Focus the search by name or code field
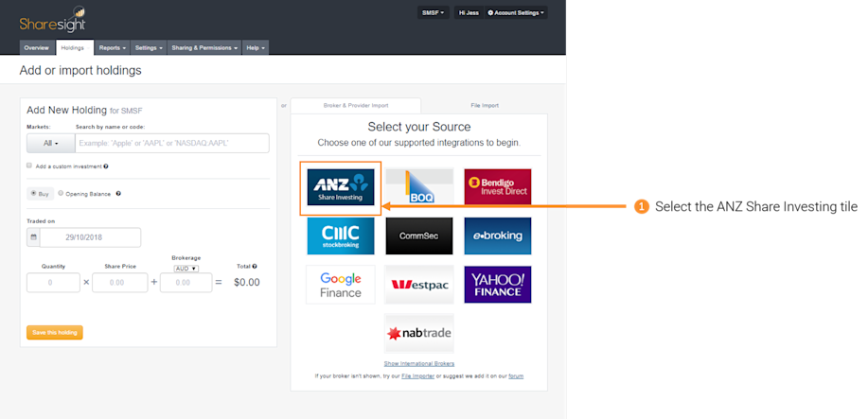Screen dimensions: 868x419 [172, 143]
